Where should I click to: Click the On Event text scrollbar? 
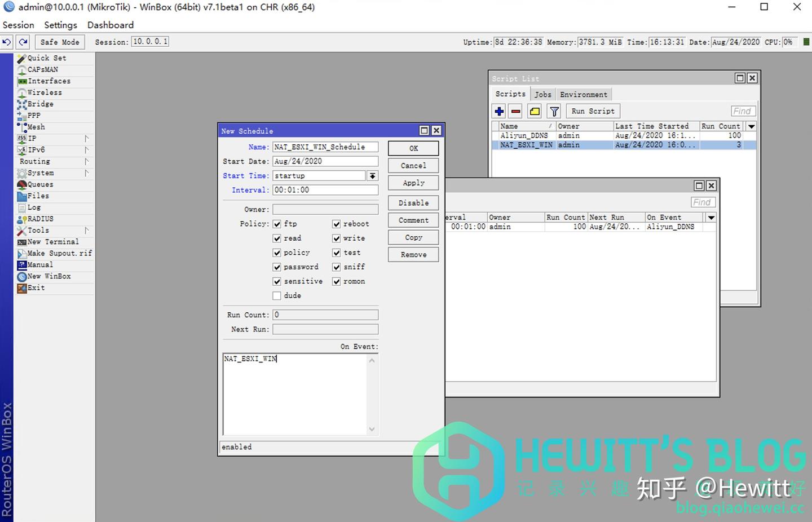(x=372, y=395)
